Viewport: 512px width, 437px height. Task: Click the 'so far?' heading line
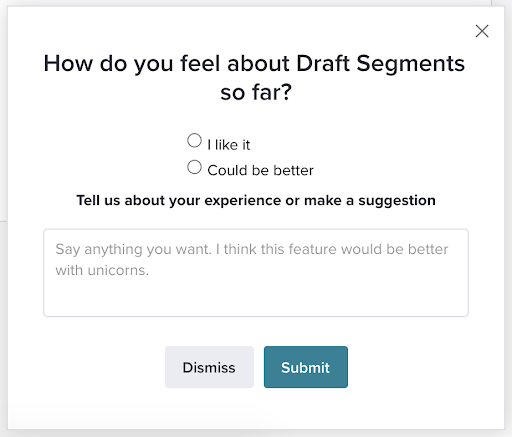(256, 92)
